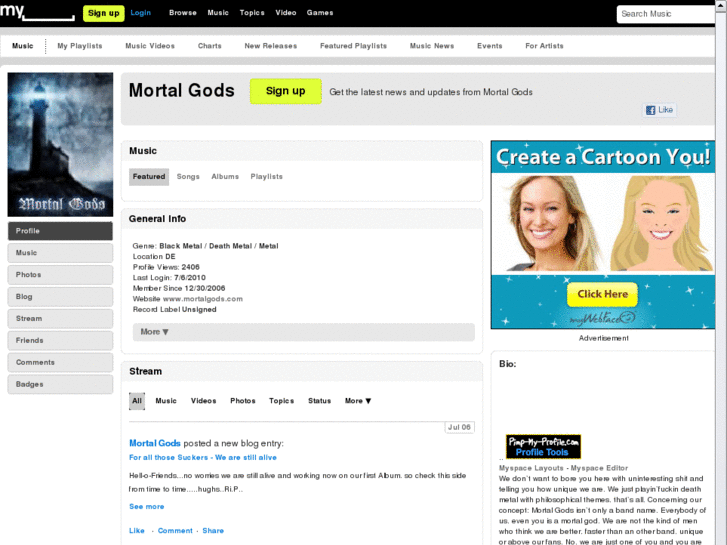Filter stream by Videos
This screenshot has height=545, width=727.
[204, 401]
